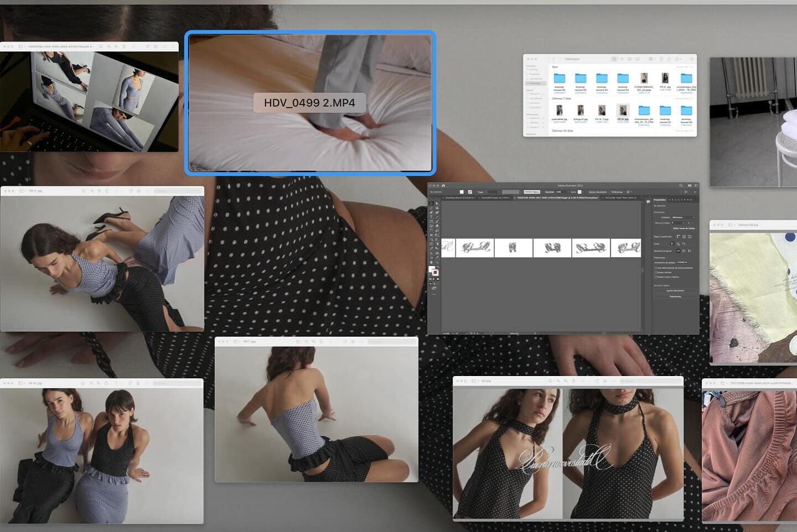This screenshot has height=532, width=797.
Task: Click markup icon in P9 11.jpg window
Action: point(138,191)
